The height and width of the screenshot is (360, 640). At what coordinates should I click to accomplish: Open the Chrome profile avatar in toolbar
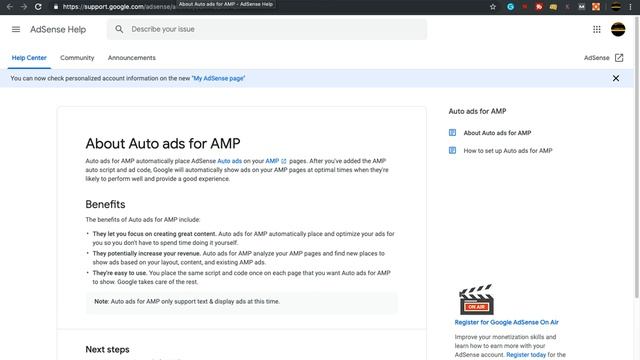pos(616,7)
